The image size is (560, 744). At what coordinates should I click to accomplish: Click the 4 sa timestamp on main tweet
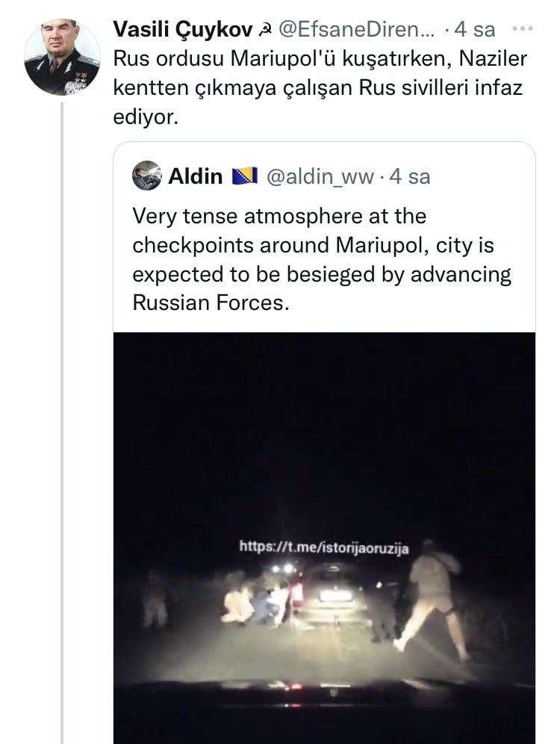(x=475, y=30)
